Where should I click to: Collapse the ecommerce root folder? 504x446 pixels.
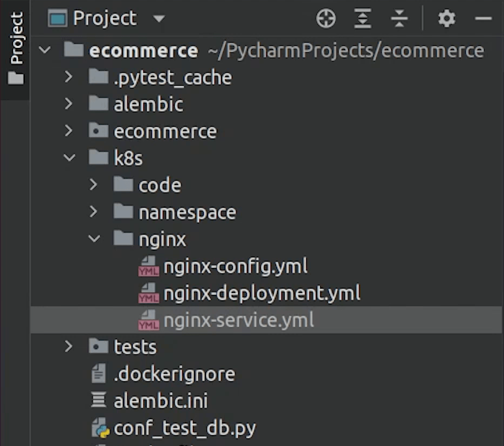coord(45,51)
